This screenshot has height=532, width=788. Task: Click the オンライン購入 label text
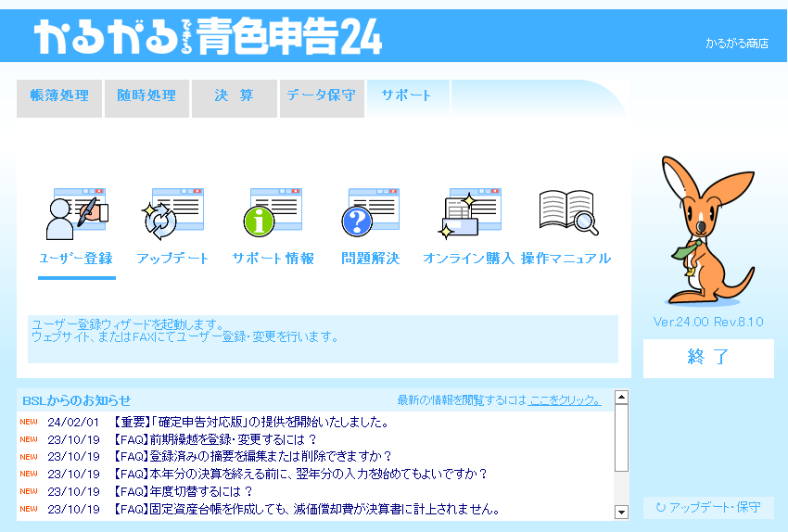click(468, 259)
